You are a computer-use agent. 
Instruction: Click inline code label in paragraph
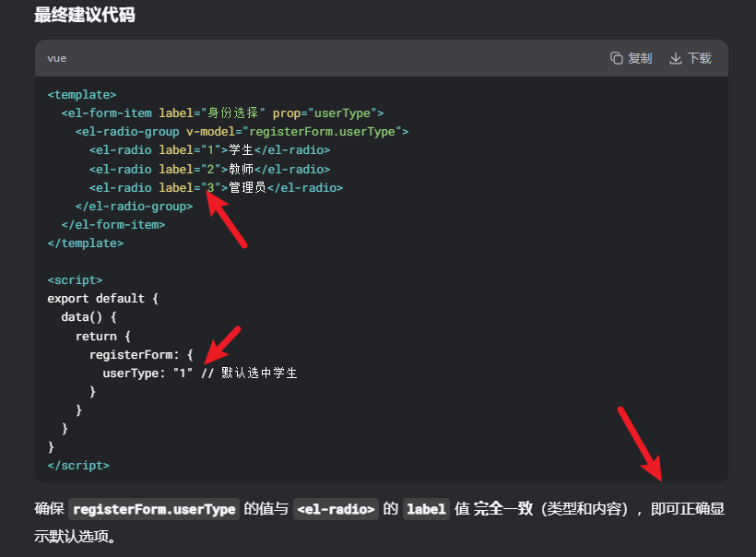(426, 509)
